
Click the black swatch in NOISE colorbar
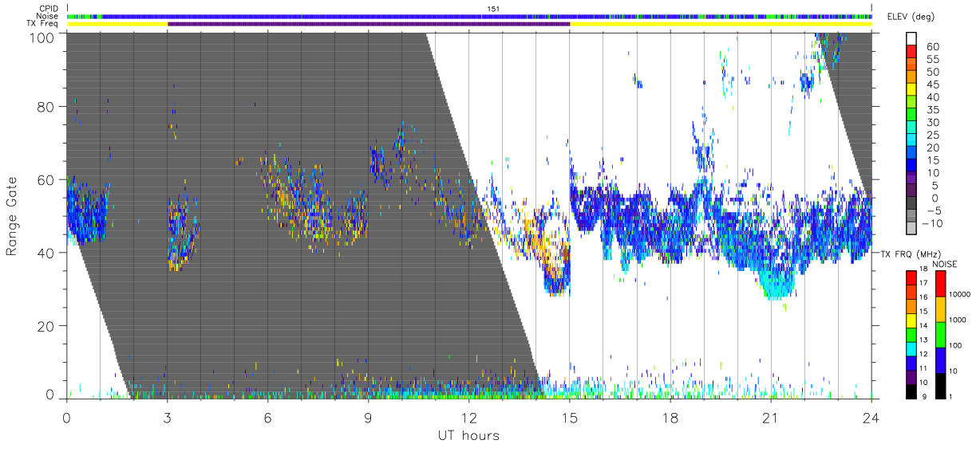tap(941, 385)
